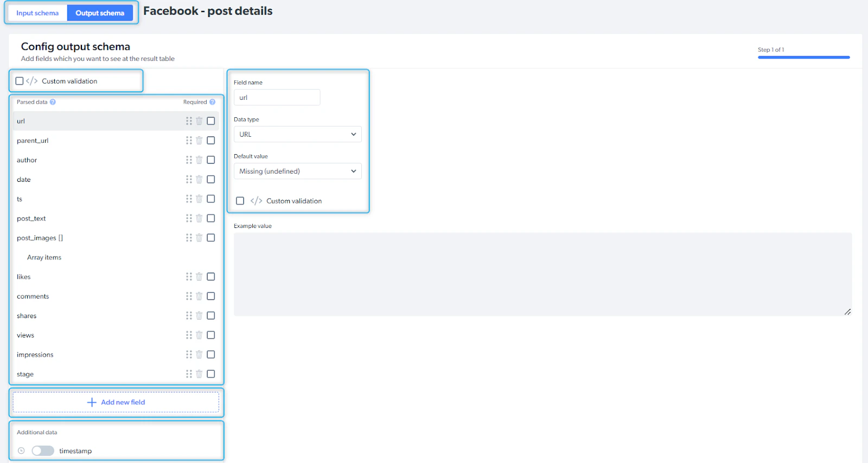Viewport: 868px width, 463px height.
Task: Delete the shares field
Action: tap(199, 315)
